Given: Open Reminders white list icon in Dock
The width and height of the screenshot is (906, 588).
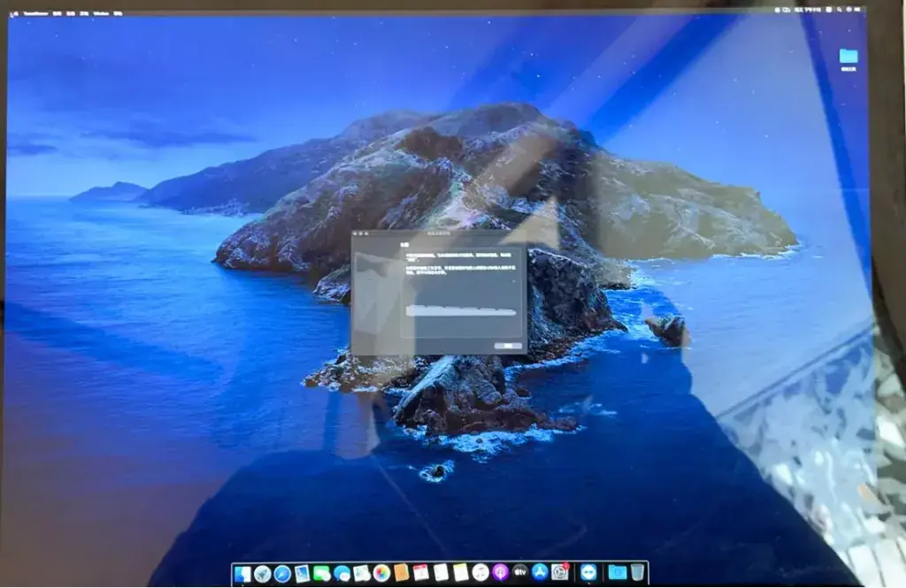Looking at the screenshot, I should [x=441, y=573].
